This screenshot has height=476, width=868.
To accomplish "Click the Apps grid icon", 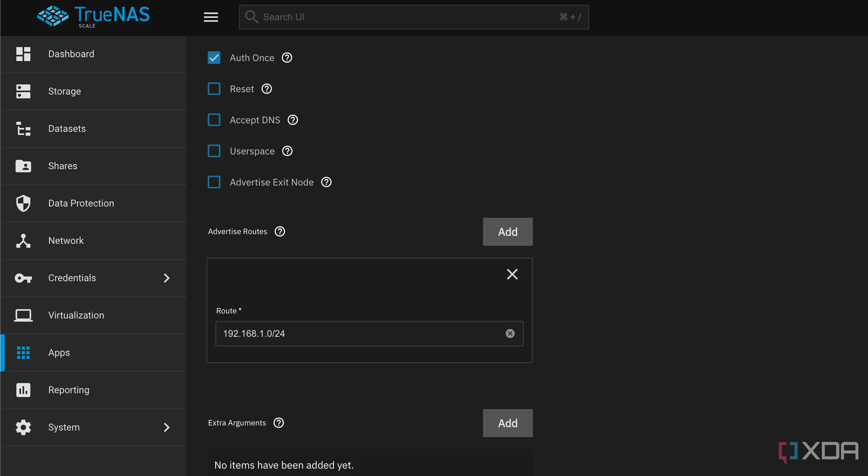I will [x=23, y=353].
